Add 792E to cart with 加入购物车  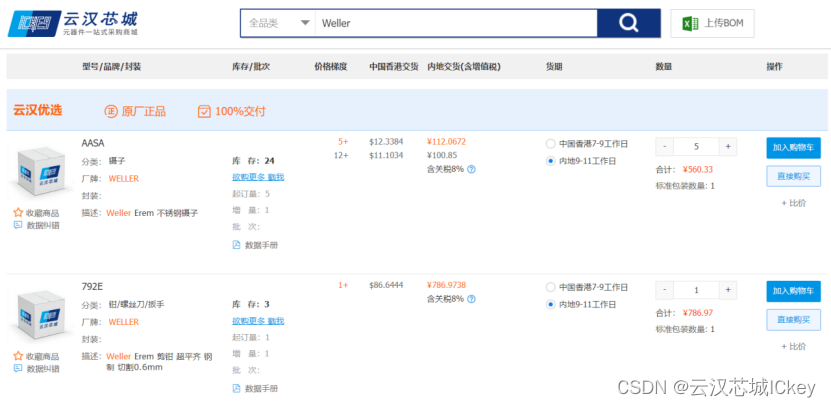(793, 291)
